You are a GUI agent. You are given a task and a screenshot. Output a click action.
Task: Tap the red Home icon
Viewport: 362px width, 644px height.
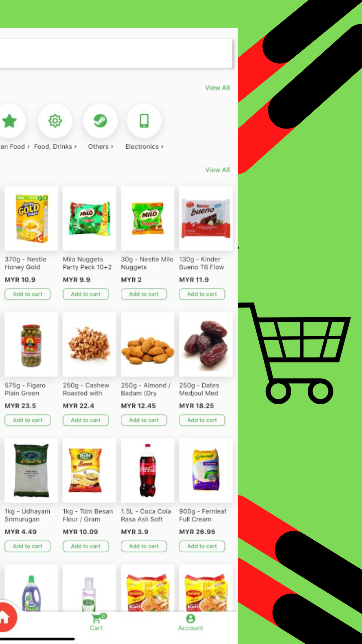click(6, 618)
